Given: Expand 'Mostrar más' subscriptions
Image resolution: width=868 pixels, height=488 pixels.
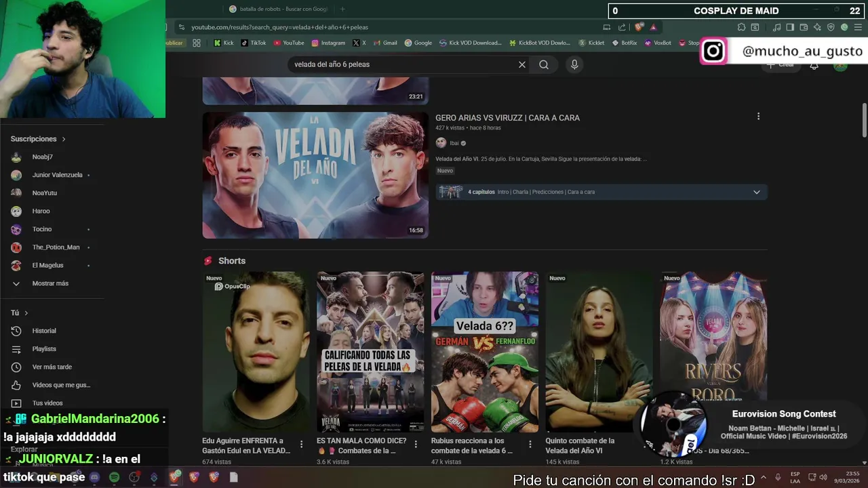Looking at the screenshot, I should (50, 283).
